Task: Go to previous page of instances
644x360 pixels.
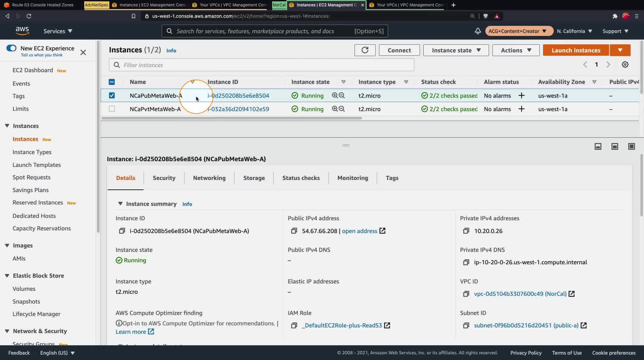Action: [x=585, y=64]
